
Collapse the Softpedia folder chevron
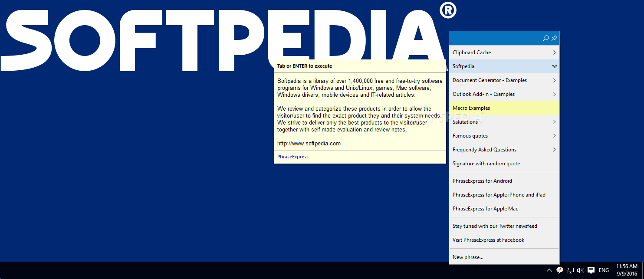[x=554, y=66]
